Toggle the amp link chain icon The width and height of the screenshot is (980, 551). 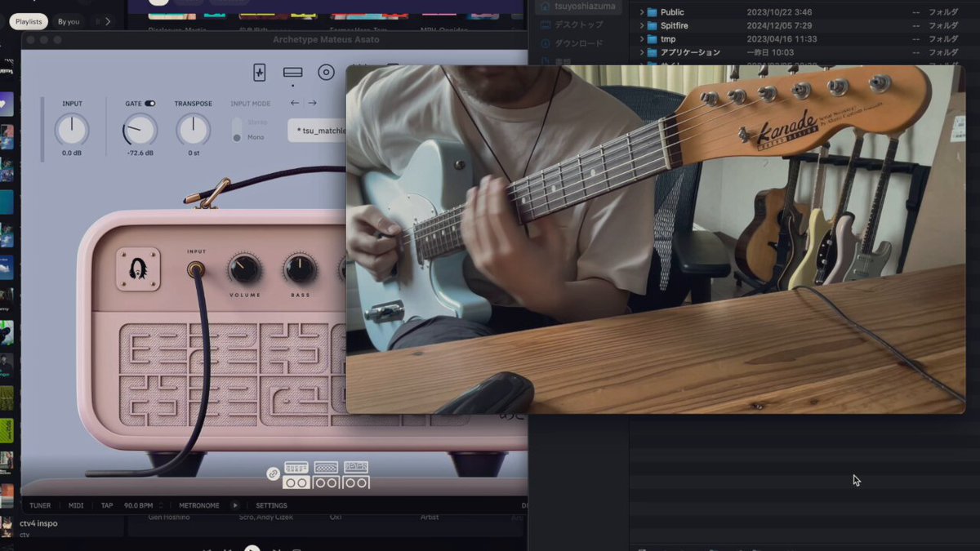click(273, 474)
